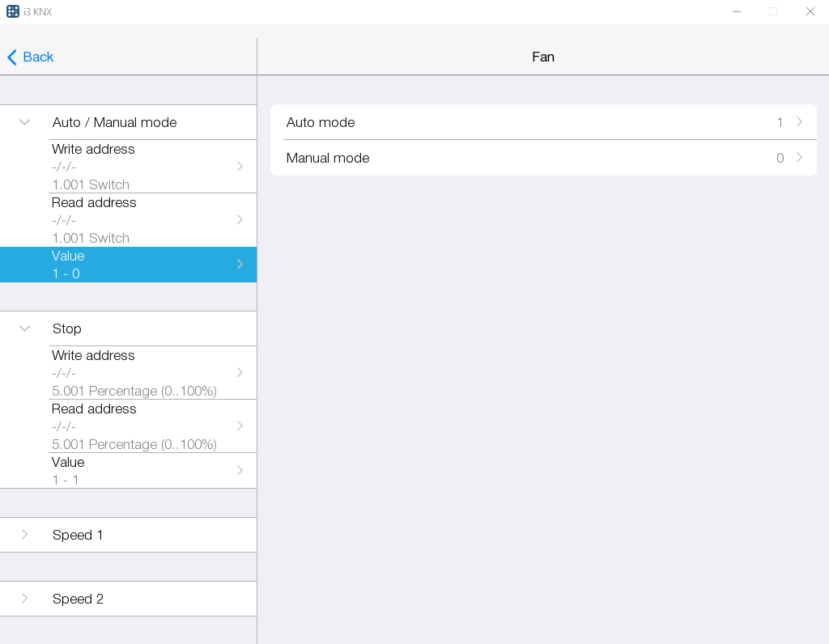This screenshot has height=644, width=829.
Task: Click the Back chevron icon
Action: (x=12, y=57)
